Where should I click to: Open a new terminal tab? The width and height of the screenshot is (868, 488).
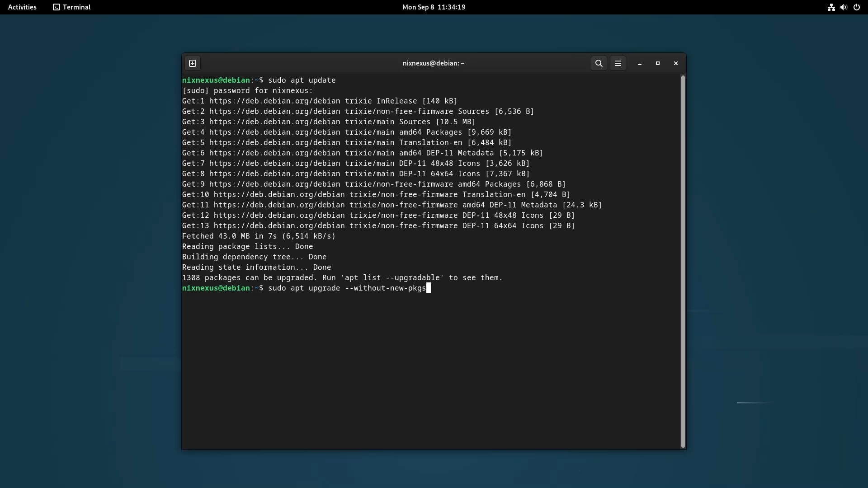(x=193, y=63)
